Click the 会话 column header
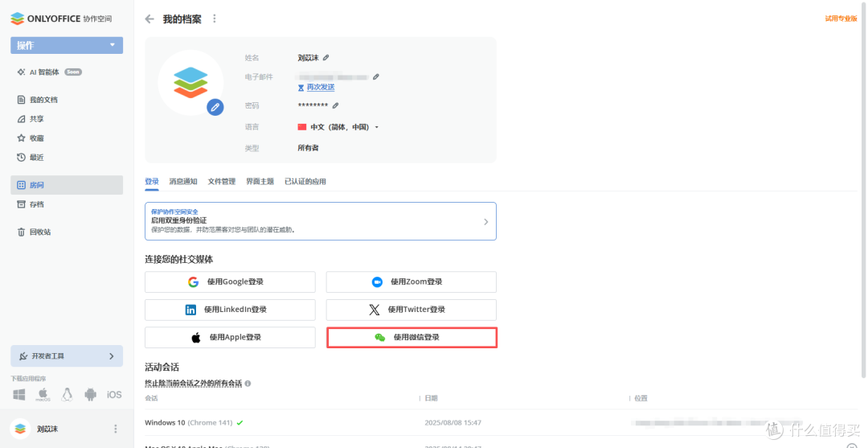The height and width of the screenshot is (448, 868). (151, 398)
